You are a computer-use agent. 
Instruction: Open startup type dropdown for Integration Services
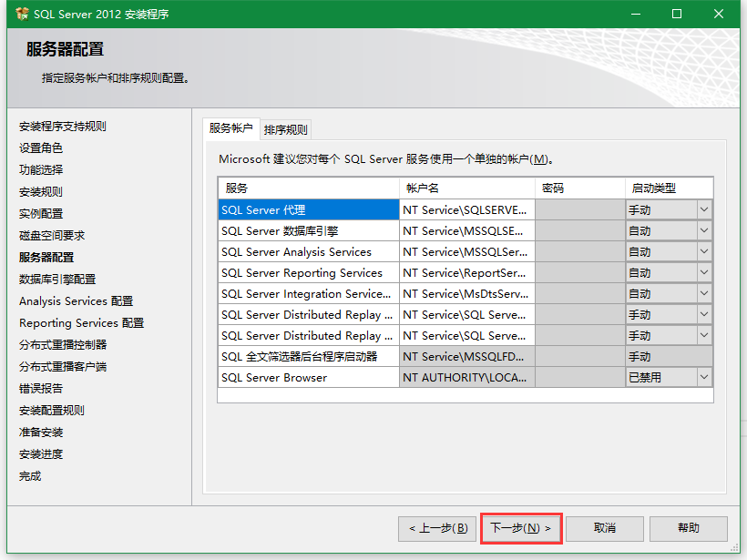click(703, 293)
